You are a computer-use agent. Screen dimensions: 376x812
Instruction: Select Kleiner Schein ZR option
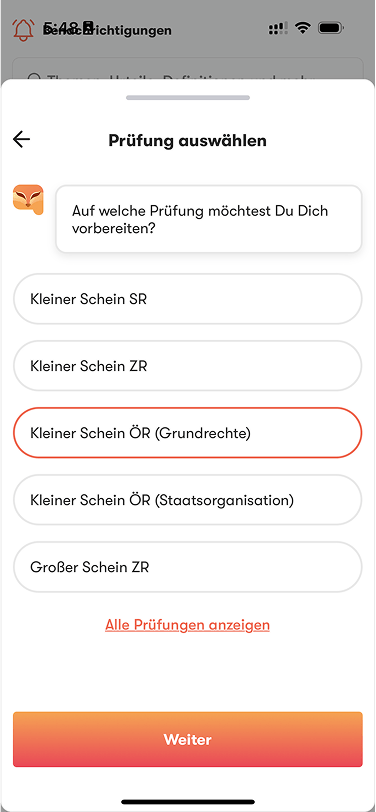click(187, 366)
